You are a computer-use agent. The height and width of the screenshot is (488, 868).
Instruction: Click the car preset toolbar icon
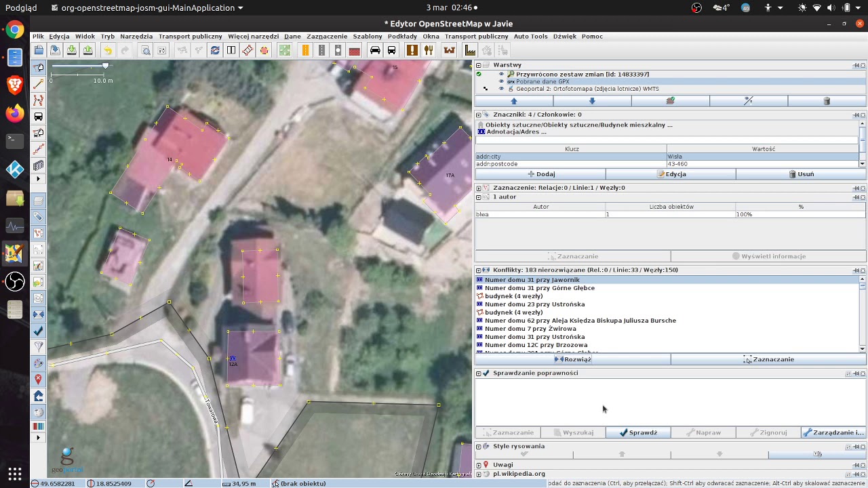click(375, 50)
